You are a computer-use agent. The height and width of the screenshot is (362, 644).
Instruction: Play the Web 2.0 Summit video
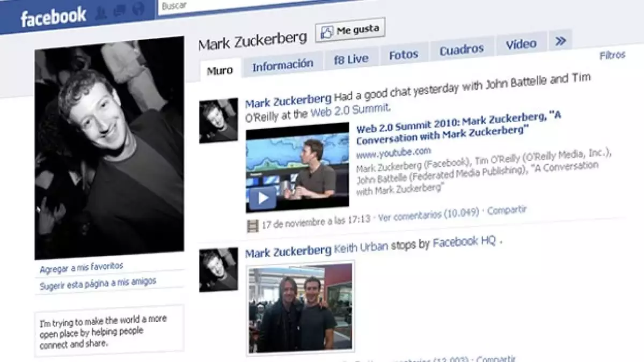click(x=262, y=198)
